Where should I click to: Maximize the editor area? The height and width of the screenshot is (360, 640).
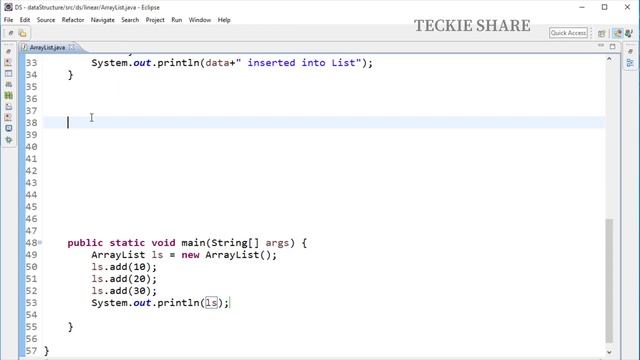pyautogui.click(x=612, y=47)
